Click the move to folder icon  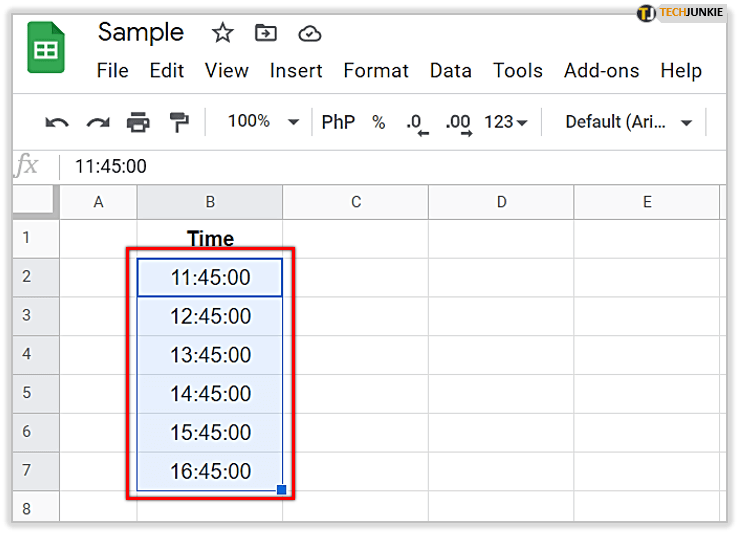point(266,33)
